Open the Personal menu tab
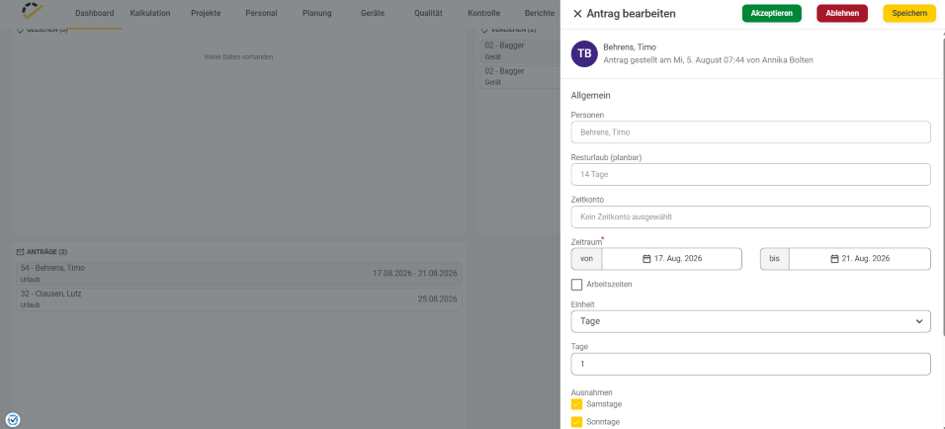The image size is (945, 429). [x=261, y=13]
